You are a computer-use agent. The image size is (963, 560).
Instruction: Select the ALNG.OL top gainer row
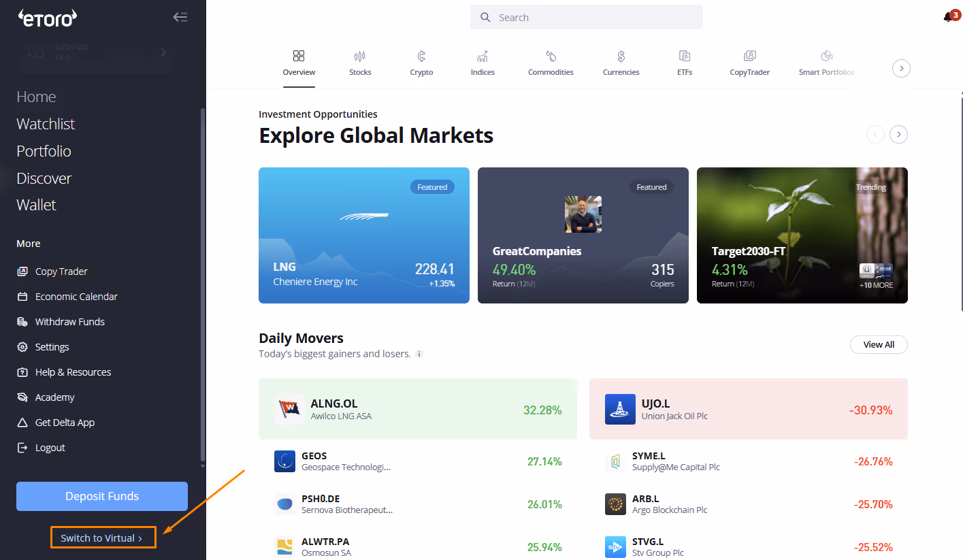(418, 409)
